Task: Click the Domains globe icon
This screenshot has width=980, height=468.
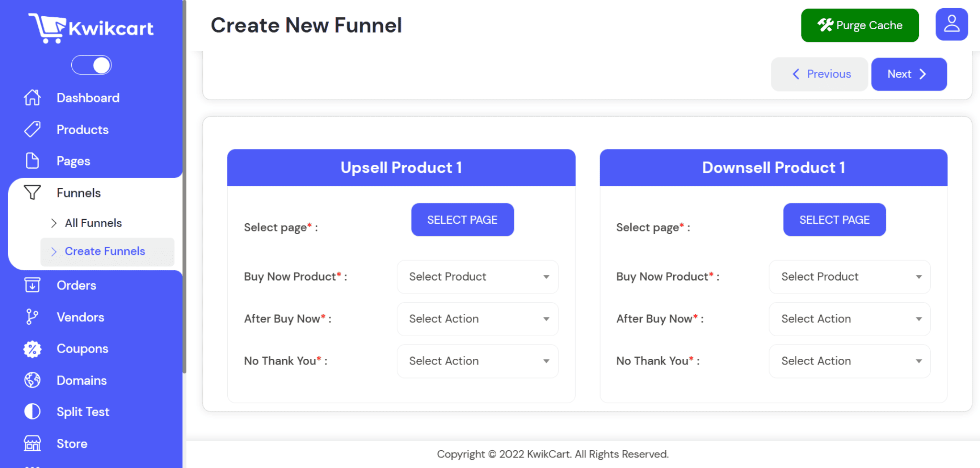Action: click(x=33, y=380)
